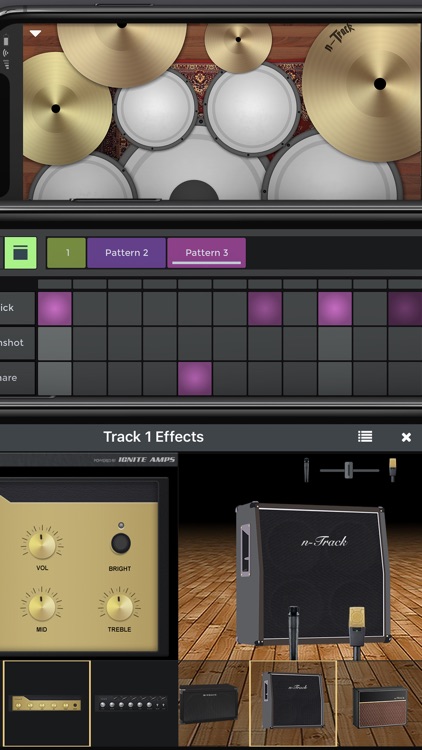Select the Rimshot row label
The width and height of the screenshot is (422, 750).
point(17,343)
